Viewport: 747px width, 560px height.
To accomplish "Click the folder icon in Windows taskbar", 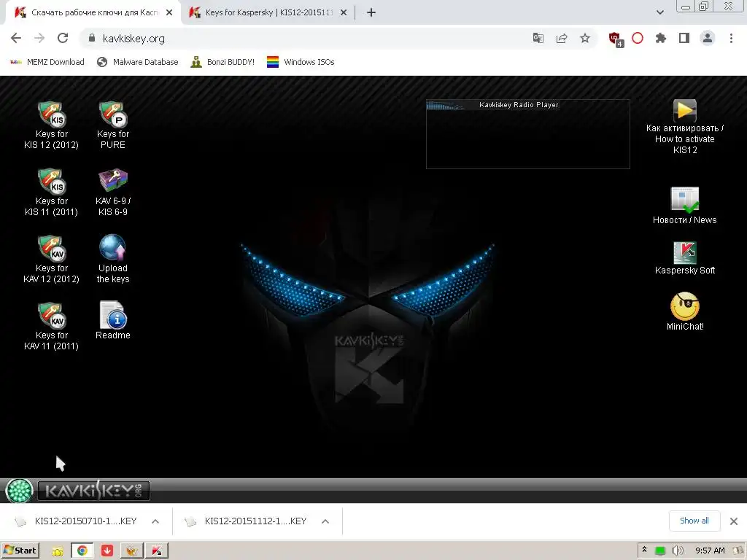I will 58,551.
